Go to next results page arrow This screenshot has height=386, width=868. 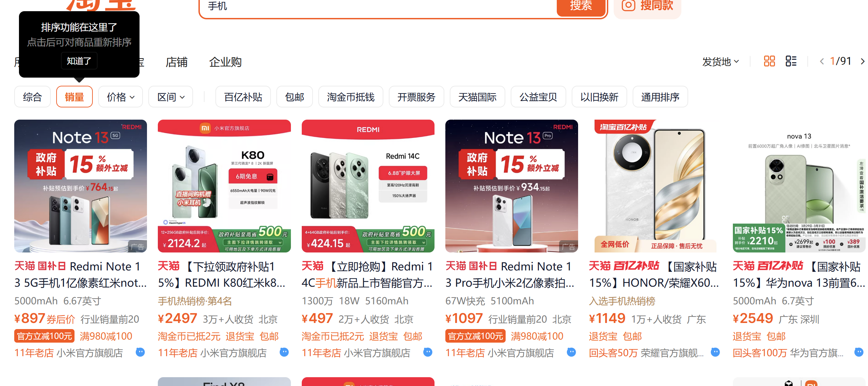pos(863,61)
